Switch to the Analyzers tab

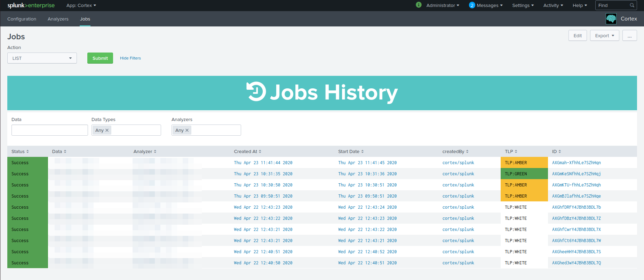(x=58, y=19)
